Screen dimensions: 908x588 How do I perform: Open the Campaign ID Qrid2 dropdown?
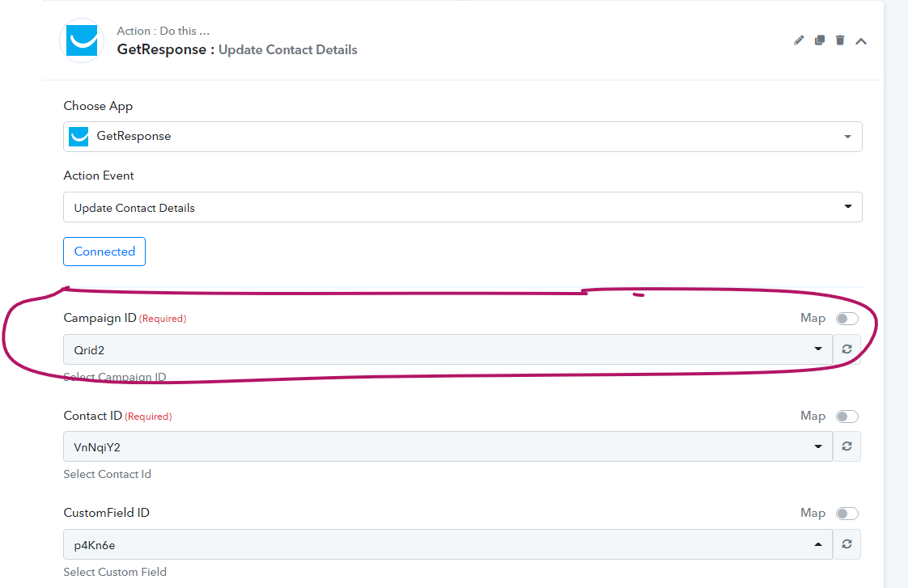click(x=448, y=349)
